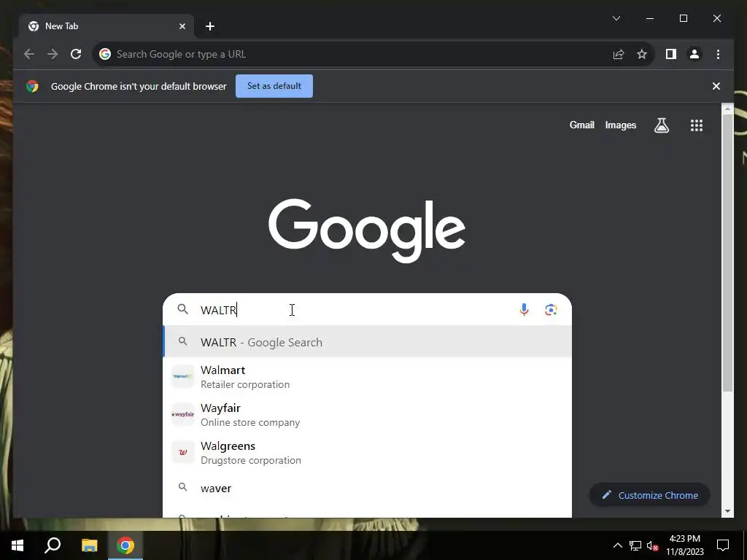Open the Windows notification center

[x=723, y=545]
